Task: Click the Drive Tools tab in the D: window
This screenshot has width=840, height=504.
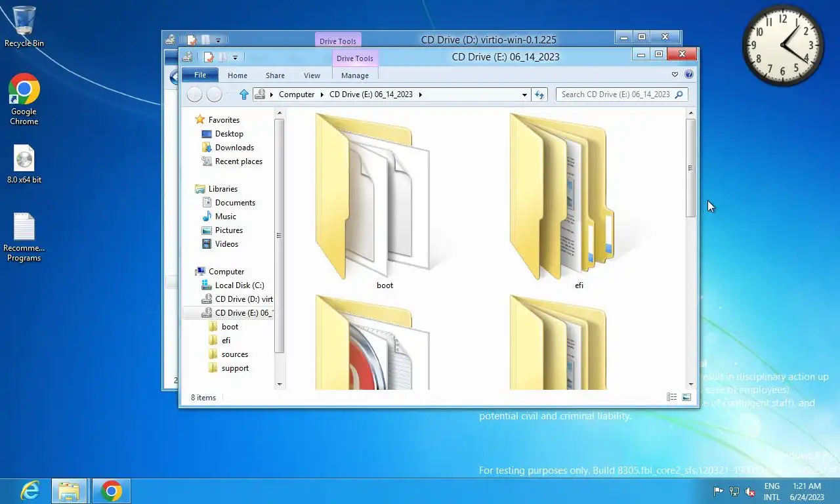Action: 338,41
